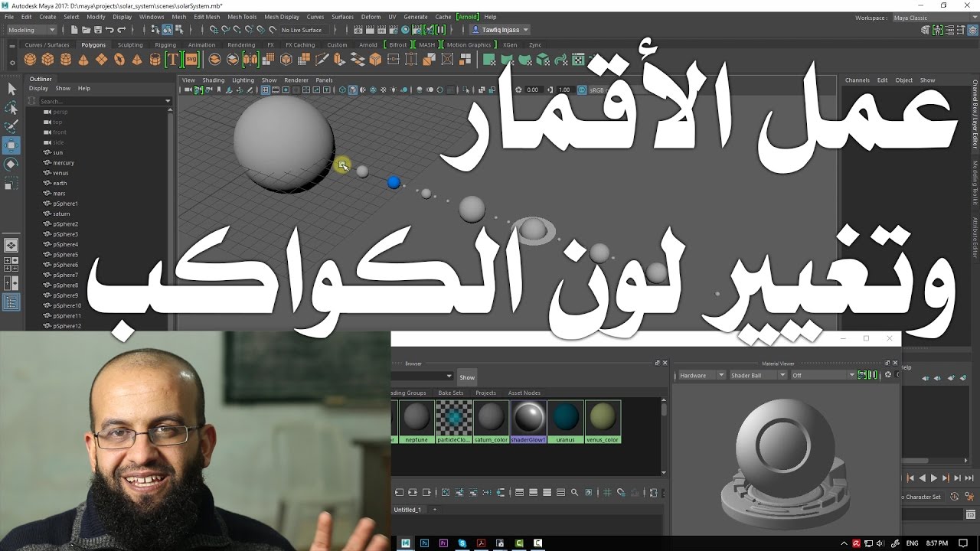Choose the Paint selection tool
The image size is (980, 551).
pyautogui.click(x=11, y=126)
